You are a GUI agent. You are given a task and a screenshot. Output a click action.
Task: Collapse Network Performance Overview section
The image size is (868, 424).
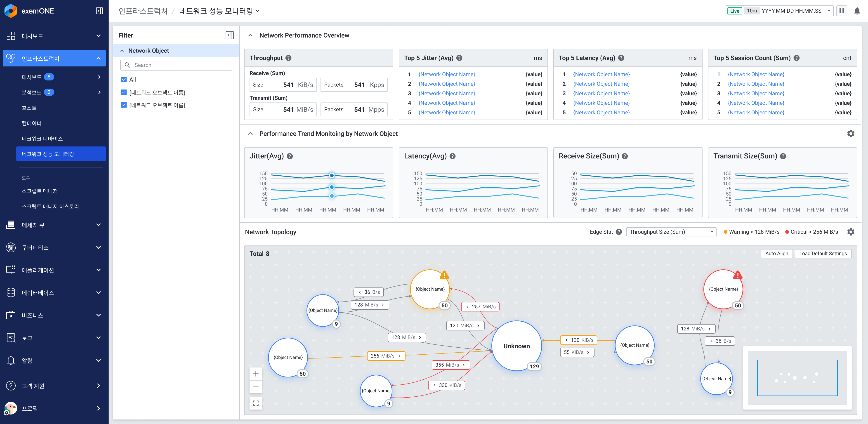tap(250, 35)
